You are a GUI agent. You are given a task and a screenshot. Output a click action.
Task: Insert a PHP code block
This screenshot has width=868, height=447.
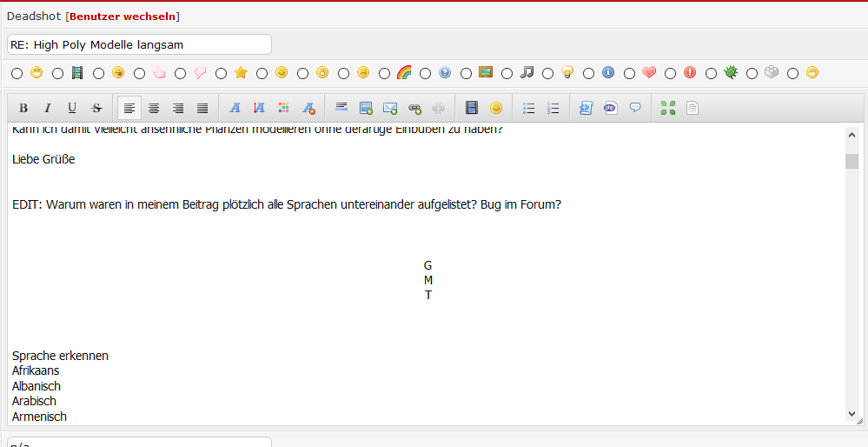point(610,109)
